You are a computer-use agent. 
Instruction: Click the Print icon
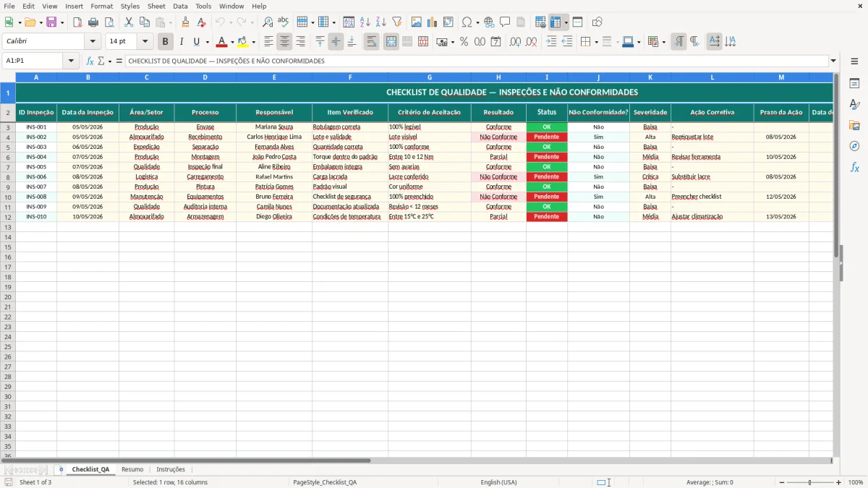tap(93, 22)
